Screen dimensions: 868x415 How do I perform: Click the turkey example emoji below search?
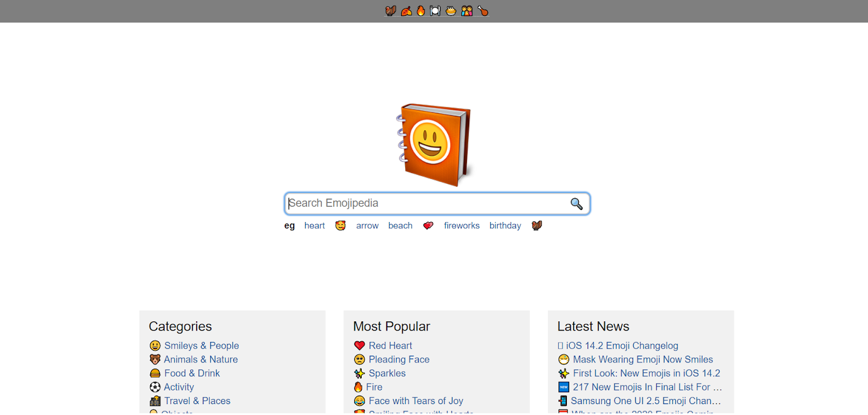click(x=537, y=225)
